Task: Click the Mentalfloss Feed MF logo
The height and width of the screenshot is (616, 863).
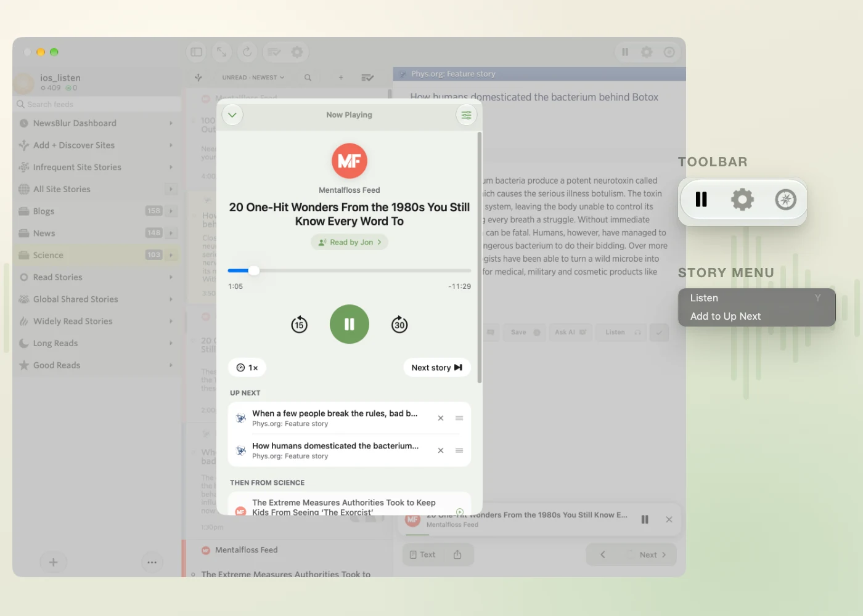Action: coord(350,161)
